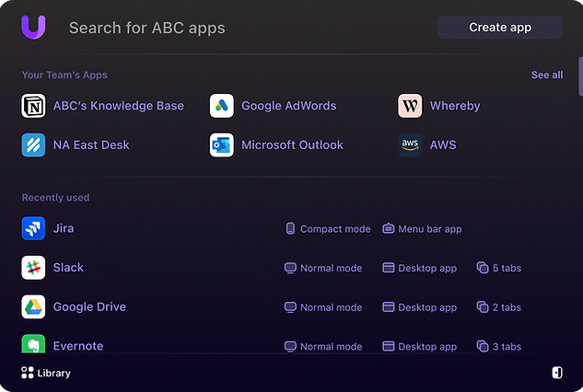Click the Recently used heading
Viewport: 583px width, 392px height.
pyautogui.click(x=55, y=197)
